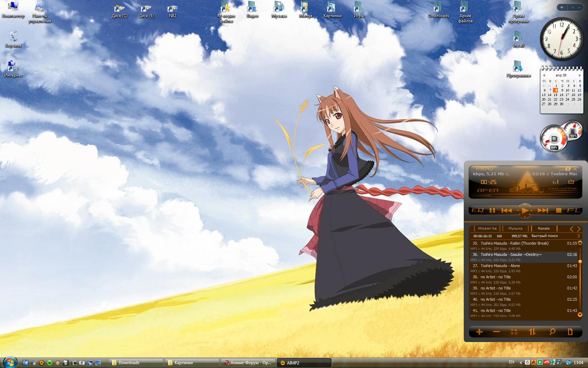Viewport: 588px width, 368px height.
Task: Select track 40 lasting 02:25
Action: pyautogui.click(x=523, y=302)
